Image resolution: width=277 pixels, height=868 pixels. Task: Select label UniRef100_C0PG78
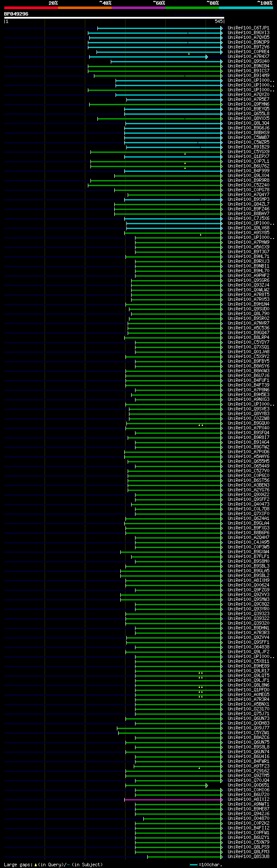[x=248, y=190]
